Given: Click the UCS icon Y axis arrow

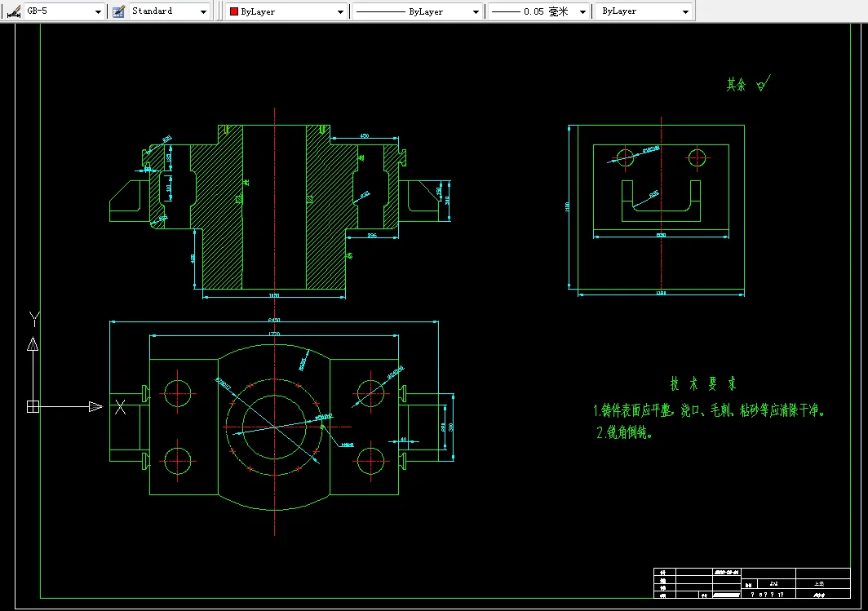Looking at the screenshot, I should point(33,343).
